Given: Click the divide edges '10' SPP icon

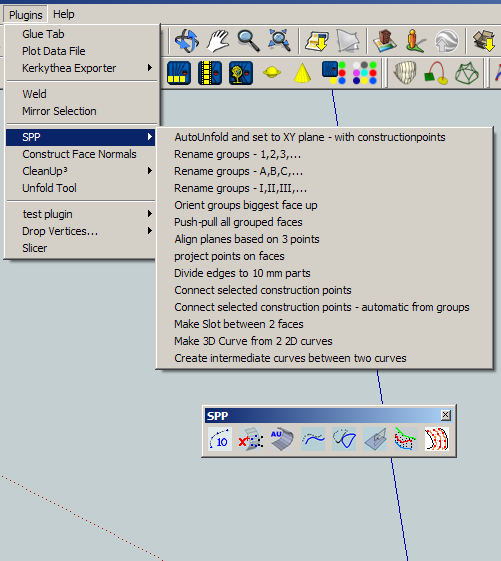Looking at the screenshot, I should [220, 439].
